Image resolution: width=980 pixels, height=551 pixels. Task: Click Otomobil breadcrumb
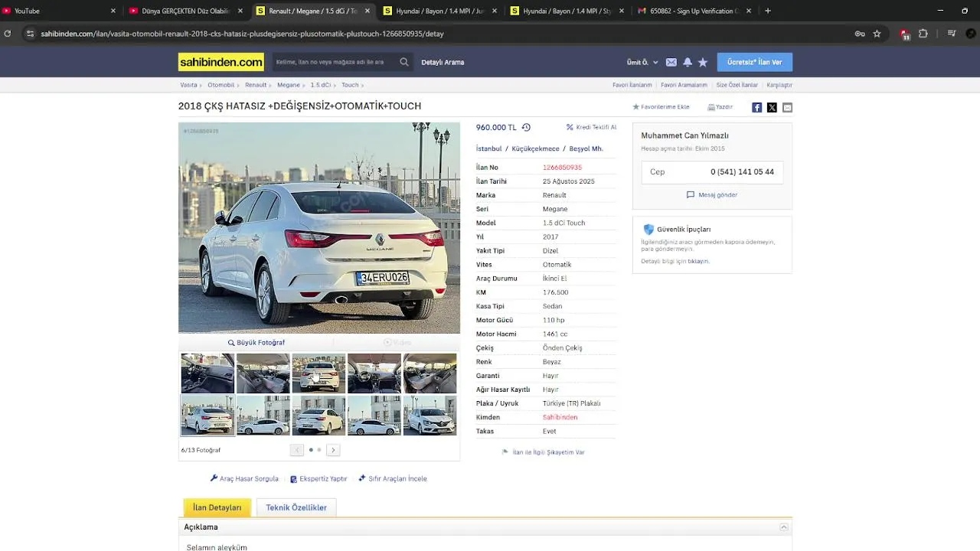pos(220,85)
